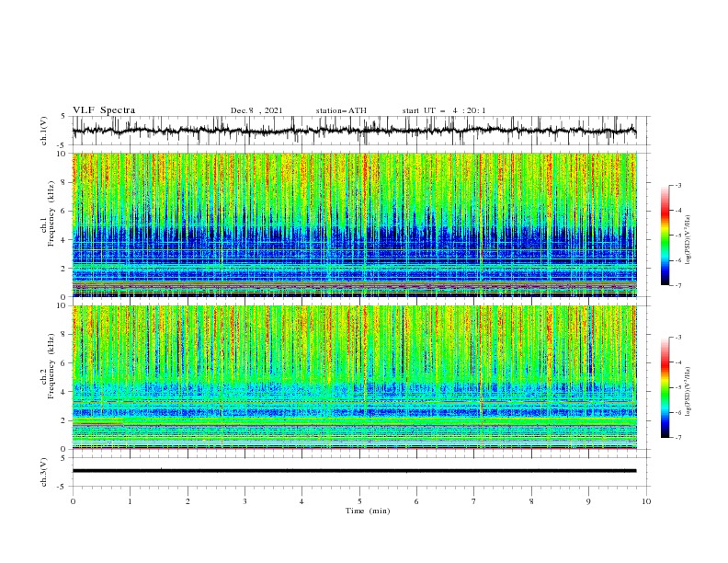Click time axis tick label "4"
728x563 pixels.
[x=301, y=501]
